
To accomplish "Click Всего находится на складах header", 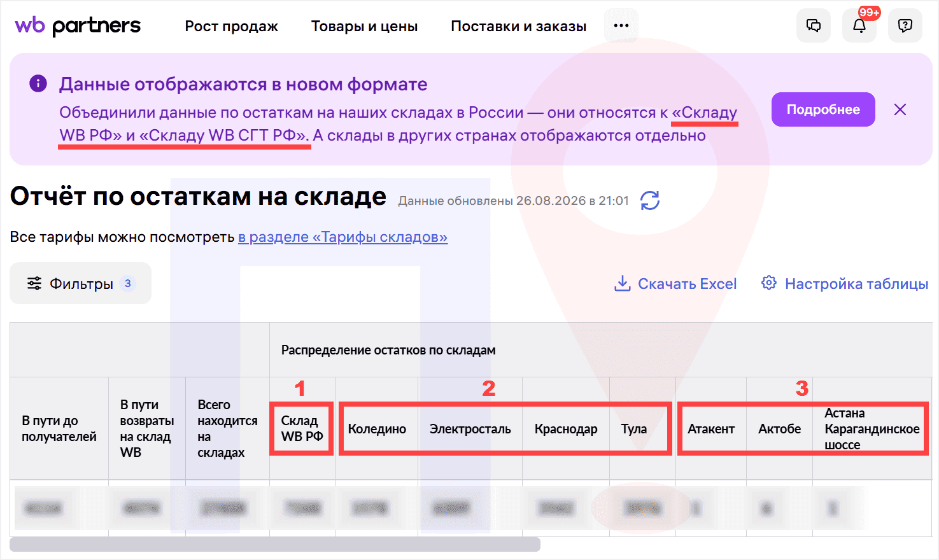I will tap(227, 428).
